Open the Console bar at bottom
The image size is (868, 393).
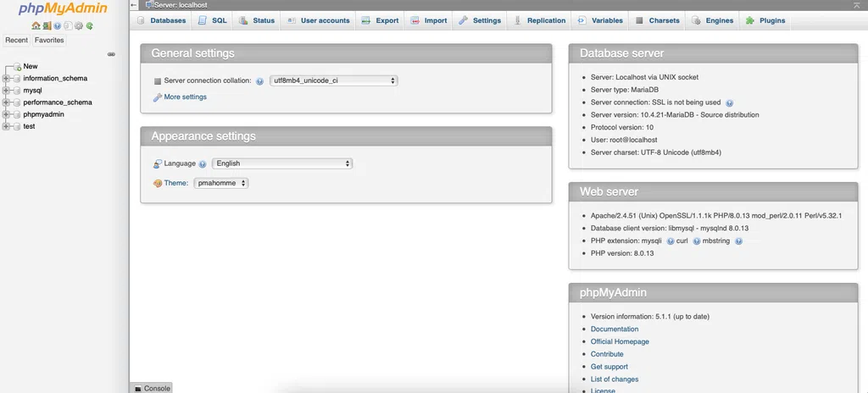(x=151, y=389)
